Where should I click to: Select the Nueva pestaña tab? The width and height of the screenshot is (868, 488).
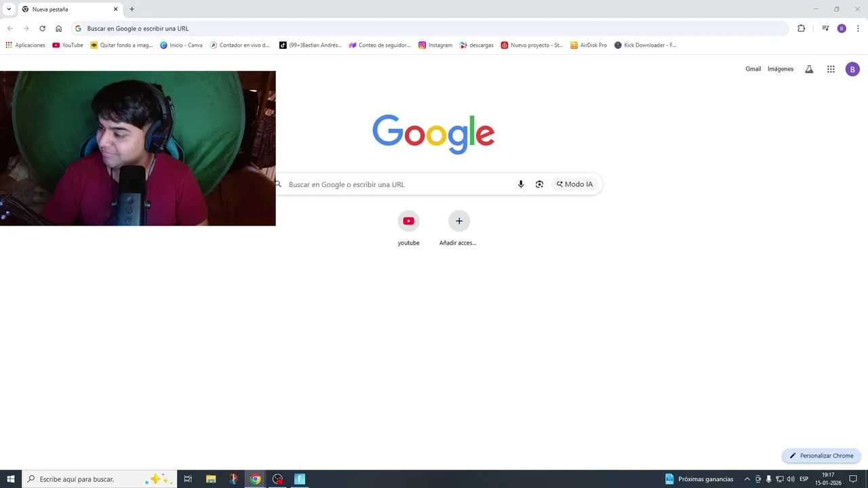pyautogui.click(x=70, y=9)
